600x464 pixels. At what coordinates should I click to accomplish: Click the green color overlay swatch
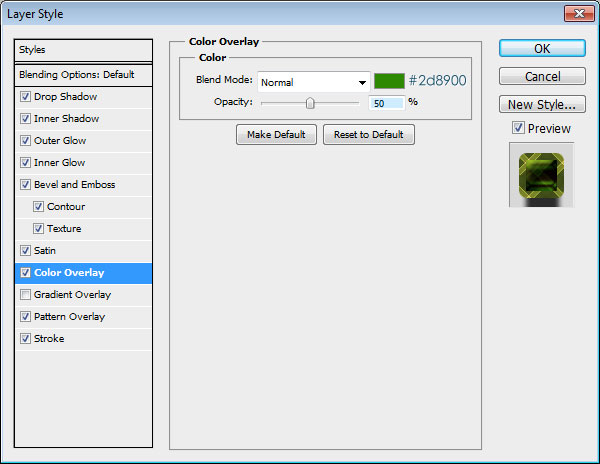(389, 81)
